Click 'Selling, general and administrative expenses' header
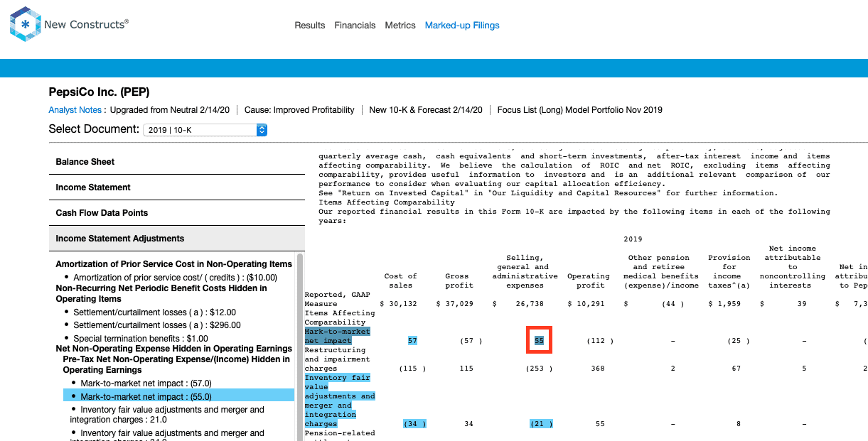Viewport: 868px width, 441px height. (x=525, y=271)
